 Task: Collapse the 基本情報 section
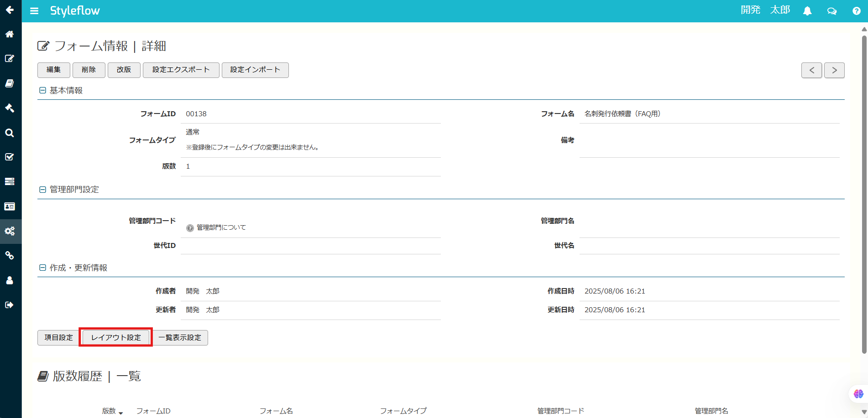coord(42,91)
